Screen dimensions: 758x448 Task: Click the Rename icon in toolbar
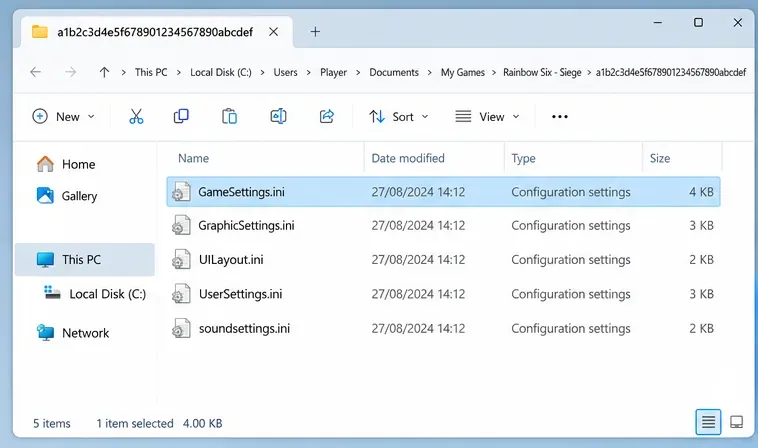coord(278,116)
